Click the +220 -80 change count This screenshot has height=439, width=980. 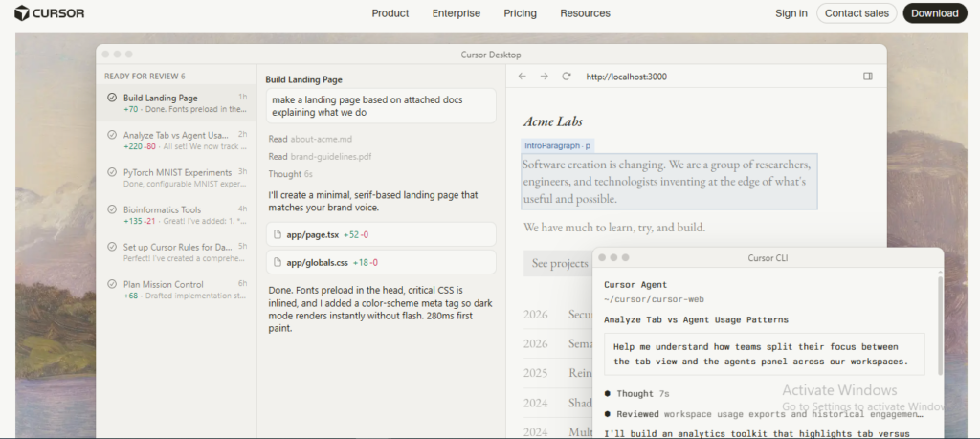(x=140, y=146)
